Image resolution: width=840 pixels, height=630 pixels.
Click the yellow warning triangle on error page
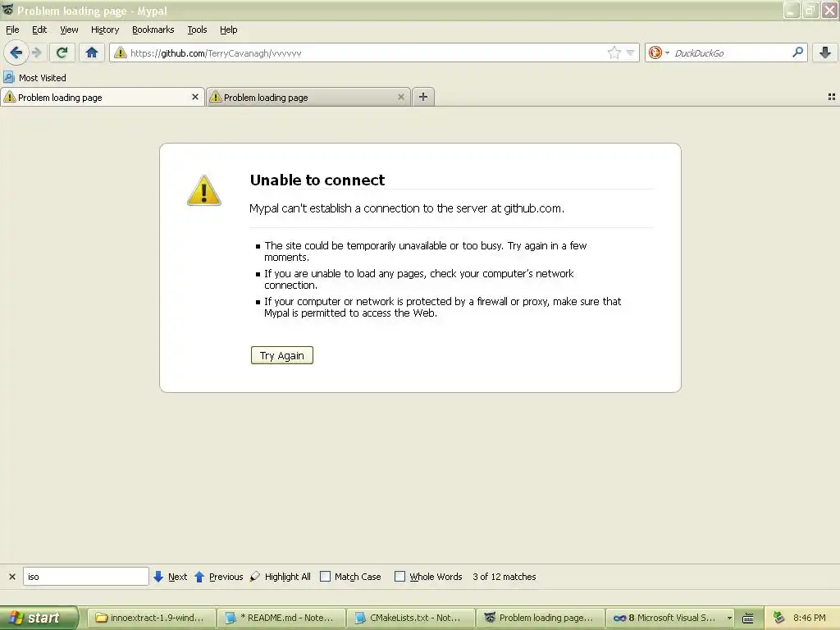coord(204,190)
